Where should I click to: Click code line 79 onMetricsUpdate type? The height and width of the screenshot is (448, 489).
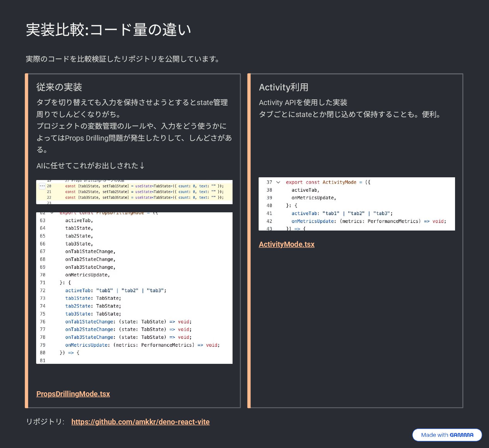[142, 345]
